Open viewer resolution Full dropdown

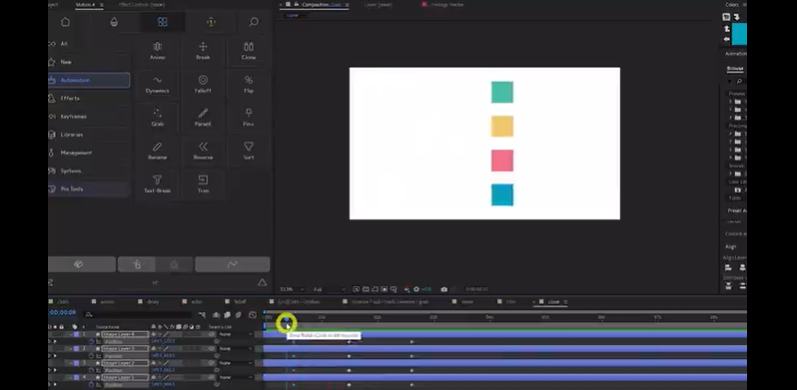[x=328, y=289]
